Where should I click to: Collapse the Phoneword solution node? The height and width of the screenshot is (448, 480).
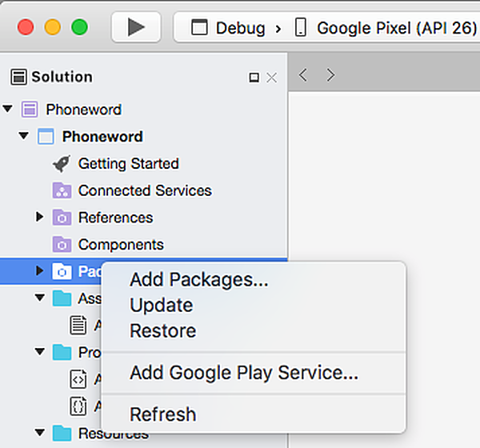[x=8, y=109]
